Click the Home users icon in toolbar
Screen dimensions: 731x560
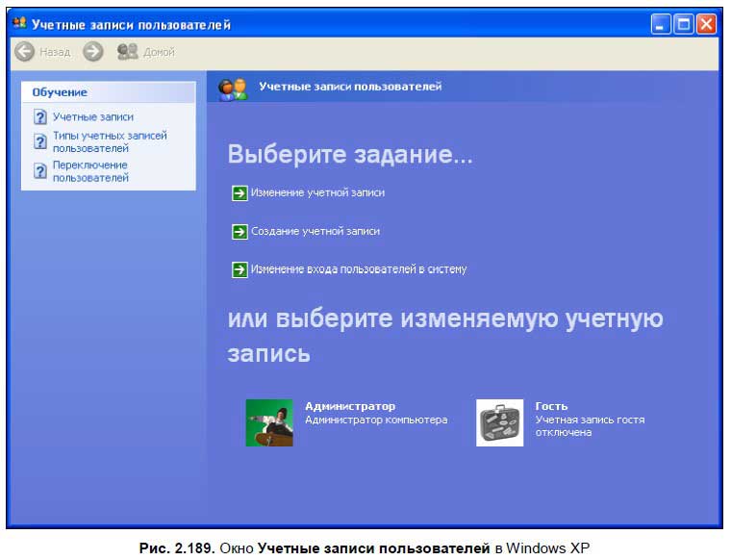coord(127,51)
